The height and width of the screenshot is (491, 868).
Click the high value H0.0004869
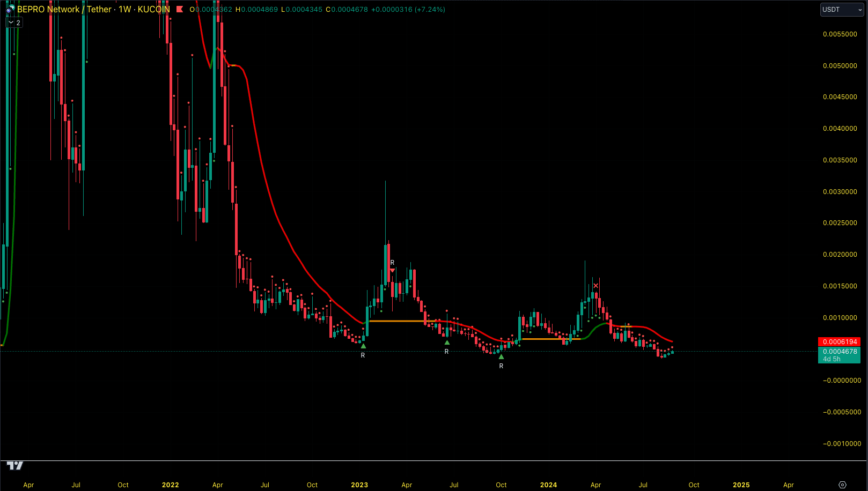tap(257, 9)
